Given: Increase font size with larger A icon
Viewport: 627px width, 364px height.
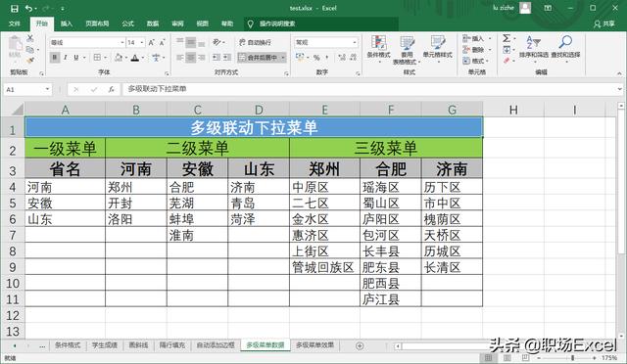Looking at the screenshot, I should coord(151,42).
